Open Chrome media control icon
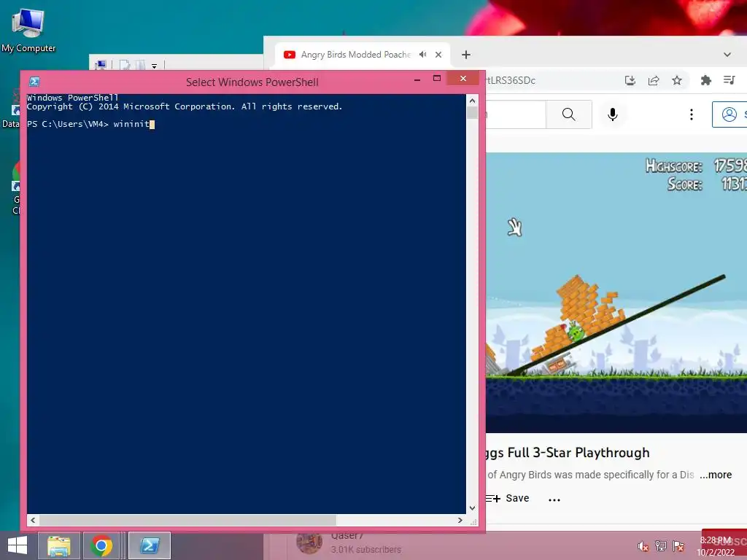The width and height of the screenshot is (747, 560). [x=729, y=80]
